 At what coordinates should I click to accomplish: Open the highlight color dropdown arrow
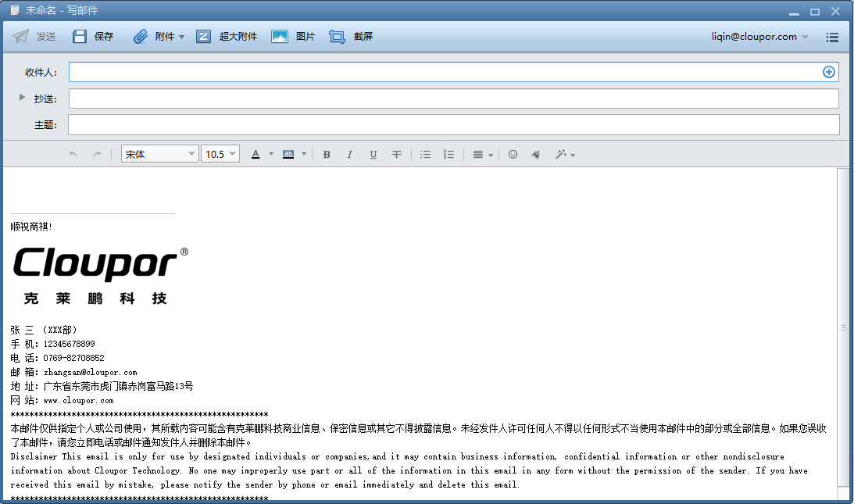[x=304, y=154]
